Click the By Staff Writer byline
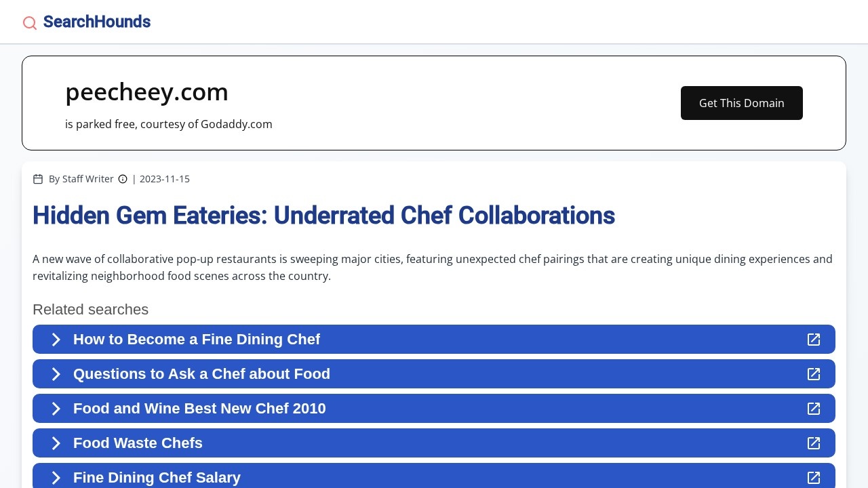 click(x=81, y=179)
